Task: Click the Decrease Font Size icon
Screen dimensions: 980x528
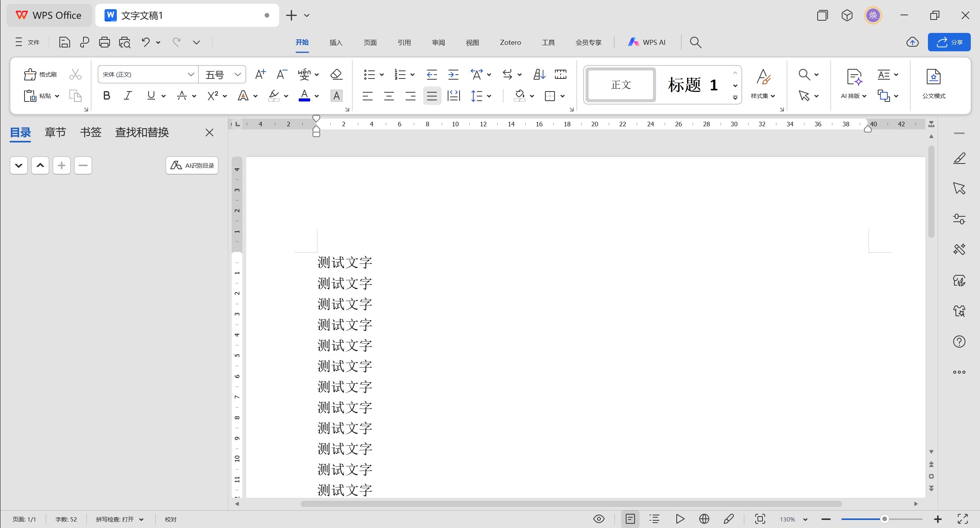Action: [x=282, y=74]
